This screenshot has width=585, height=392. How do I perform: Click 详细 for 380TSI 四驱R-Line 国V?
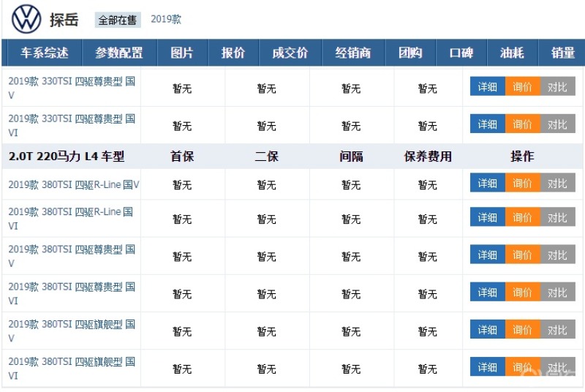point(487,183)
